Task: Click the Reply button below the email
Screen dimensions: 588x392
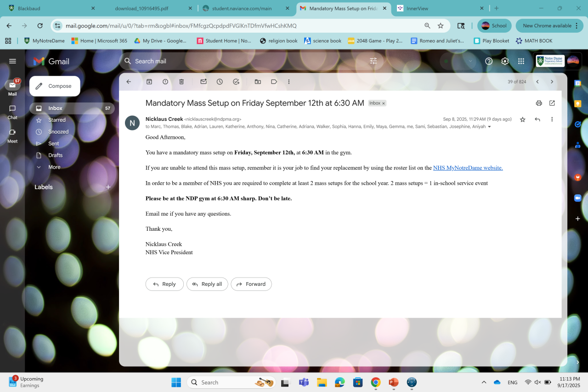Action: (x=164, y=284)
